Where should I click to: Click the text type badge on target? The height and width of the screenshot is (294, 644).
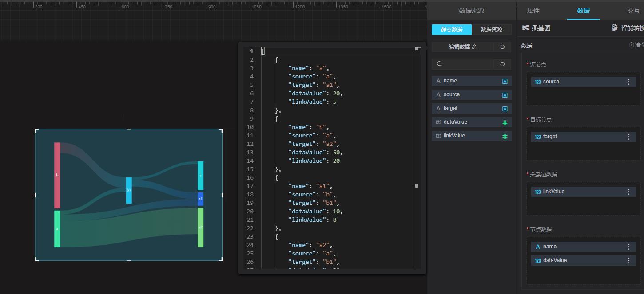click(x=505, y=109)
